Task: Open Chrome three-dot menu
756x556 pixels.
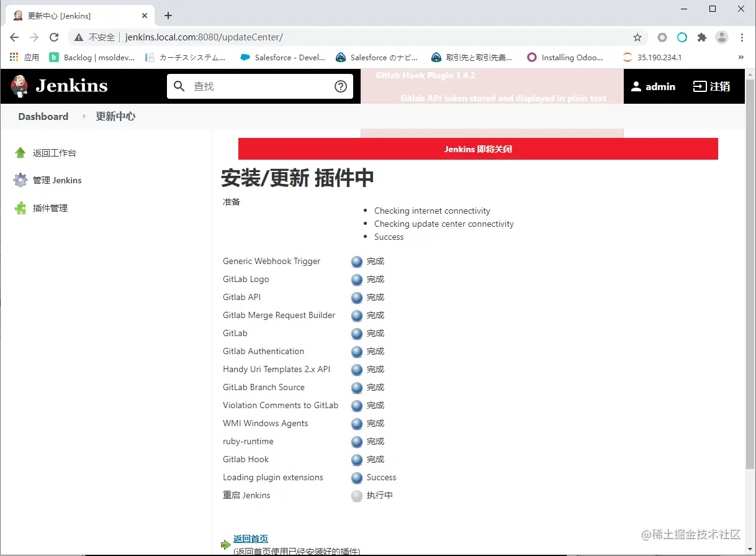Action: [x=742, y=37]
